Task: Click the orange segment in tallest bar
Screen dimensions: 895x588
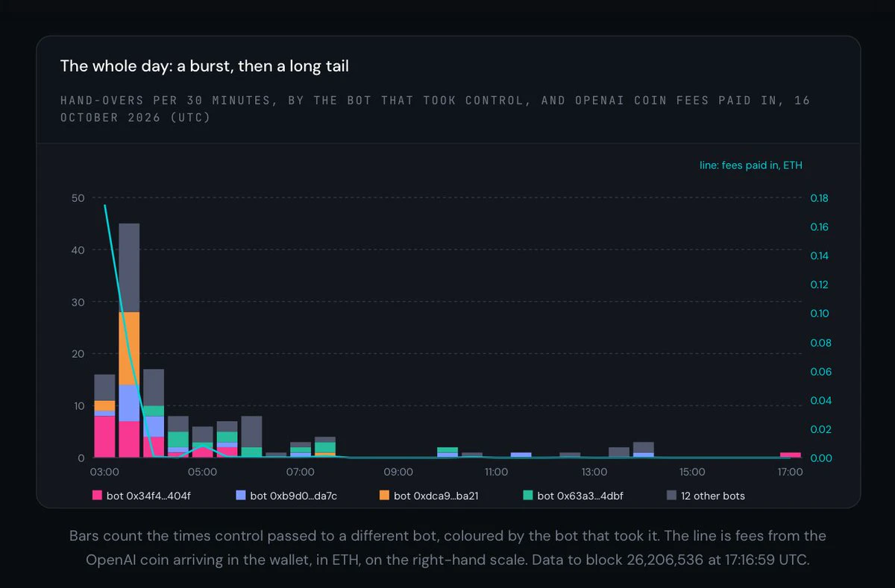Action: [x=129, y=348]
